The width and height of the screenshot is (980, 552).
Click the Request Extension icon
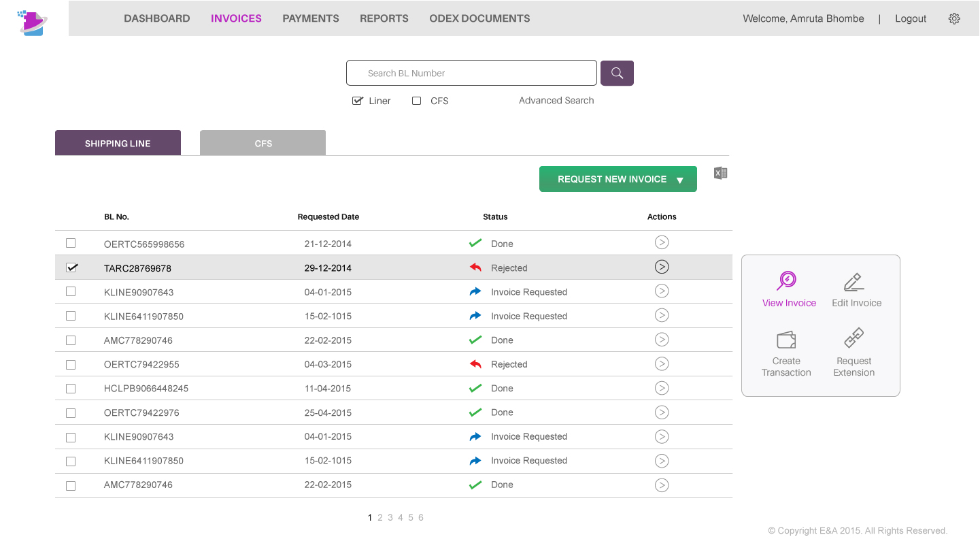pyautogui.click(x=854, y=338)
